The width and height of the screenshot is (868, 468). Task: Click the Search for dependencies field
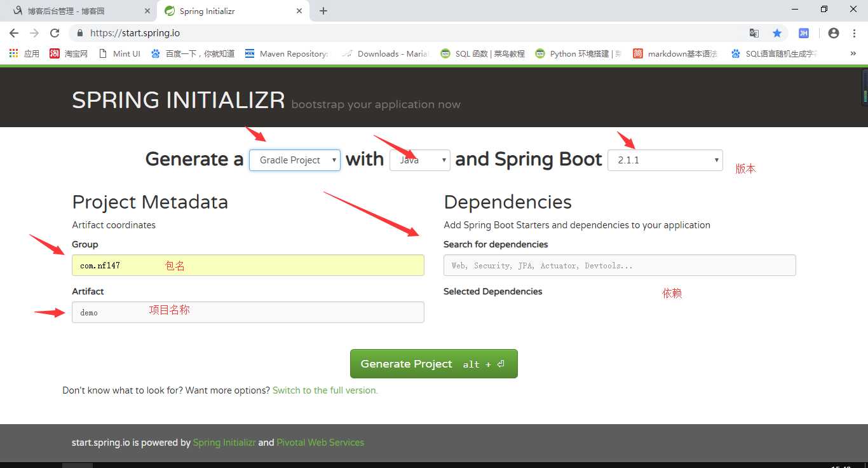click(620, 265)
